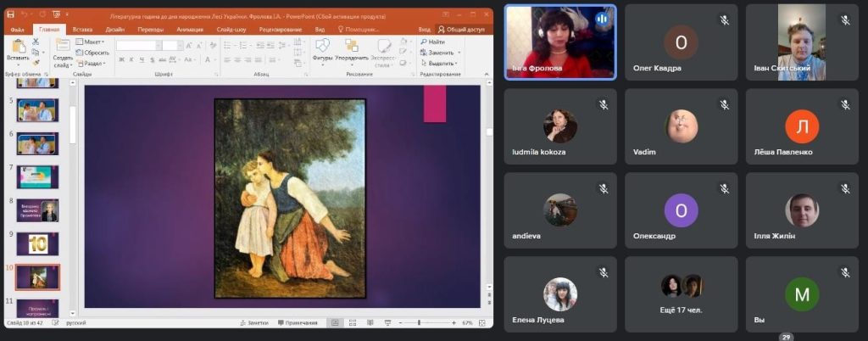
Task: Toggle Comments (Примечания) pane
Action: click(297, 323)
